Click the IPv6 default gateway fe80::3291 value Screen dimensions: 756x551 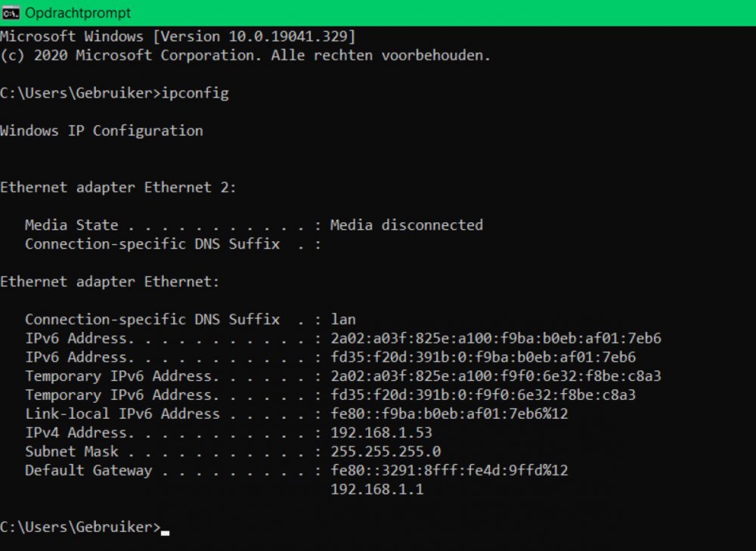(449, 471)
